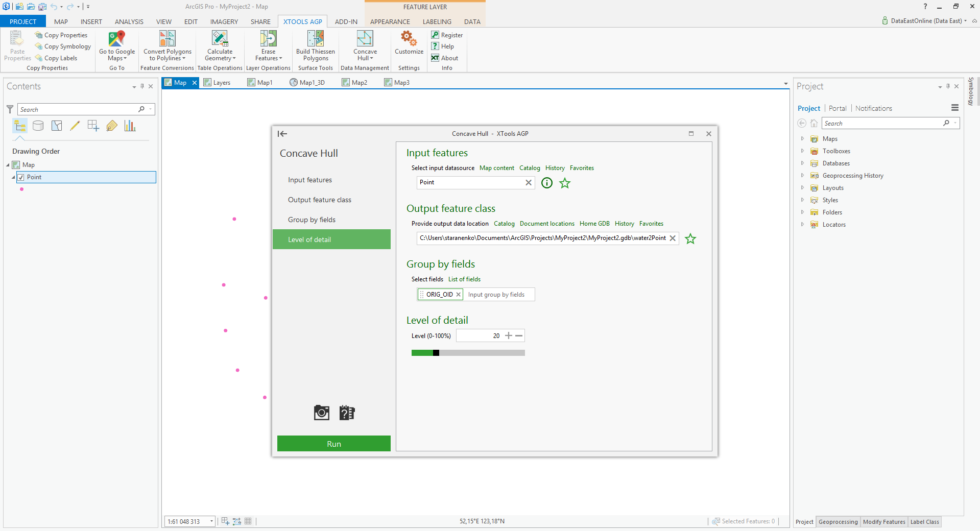The width and height of the screenshot is (980, 531).
Task: Add output location to favorites star
Action: coord(690,238)
